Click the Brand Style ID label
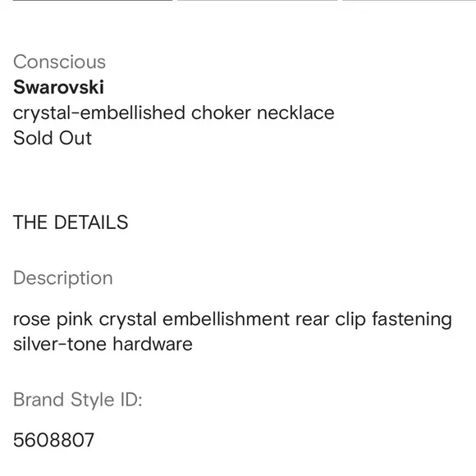Screen dimensions: 476x476 [x=78, y=400]
